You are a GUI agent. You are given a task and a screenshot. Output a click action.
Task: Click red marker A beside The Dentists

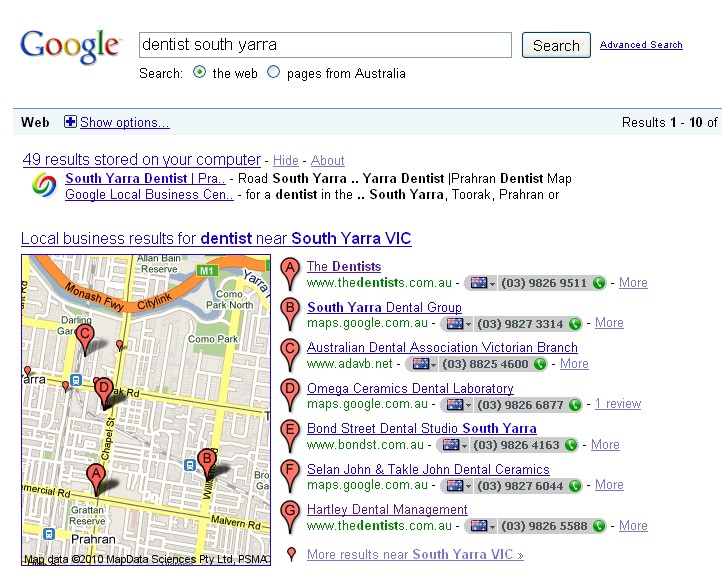click(290, 274)
